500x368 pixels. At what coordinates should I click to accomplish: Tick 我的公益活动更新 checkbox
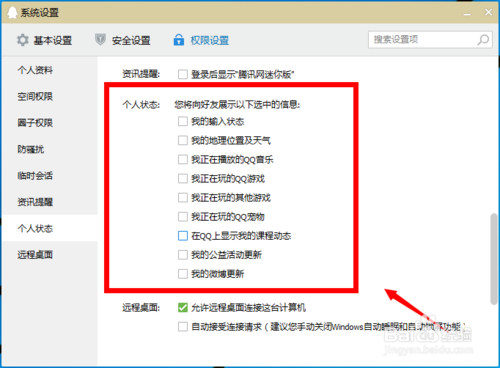[183, 255]
